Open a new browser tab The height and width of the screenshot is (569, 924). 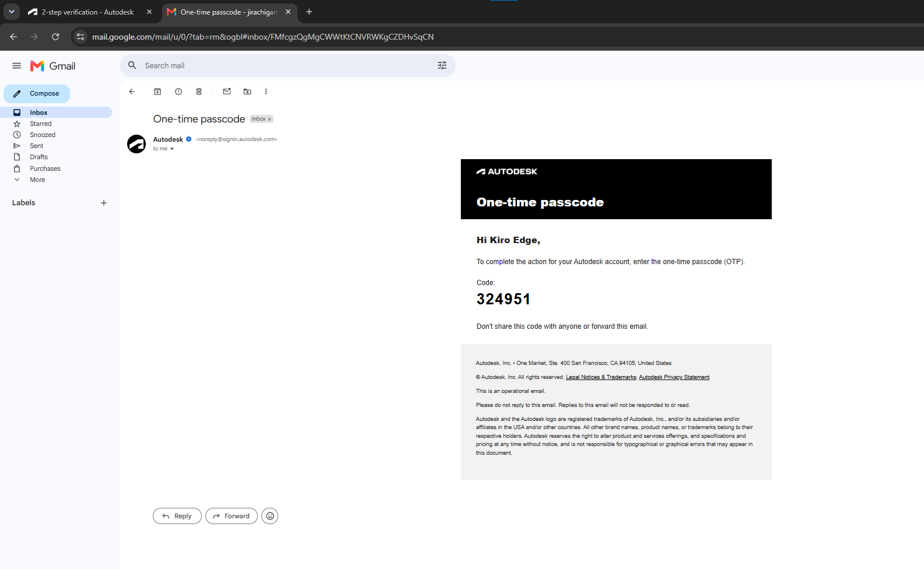click(309, 12)
